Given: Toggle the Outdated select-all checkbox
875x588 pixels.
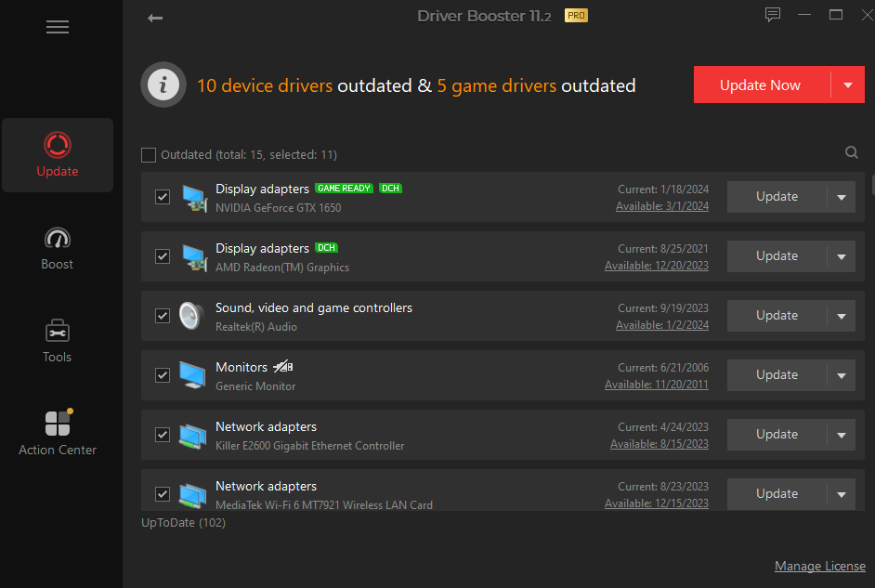Looking at the screenshot, I should pos(149,155).
